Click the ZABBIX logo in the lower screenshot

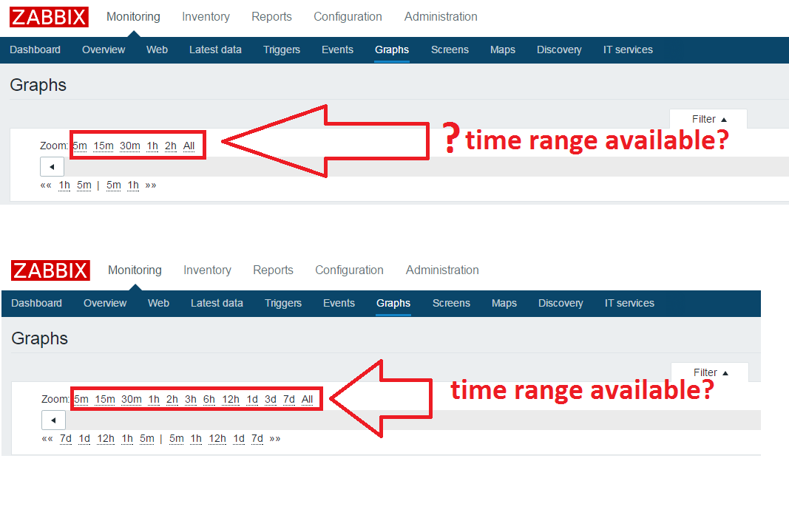[x=50, y=270]
